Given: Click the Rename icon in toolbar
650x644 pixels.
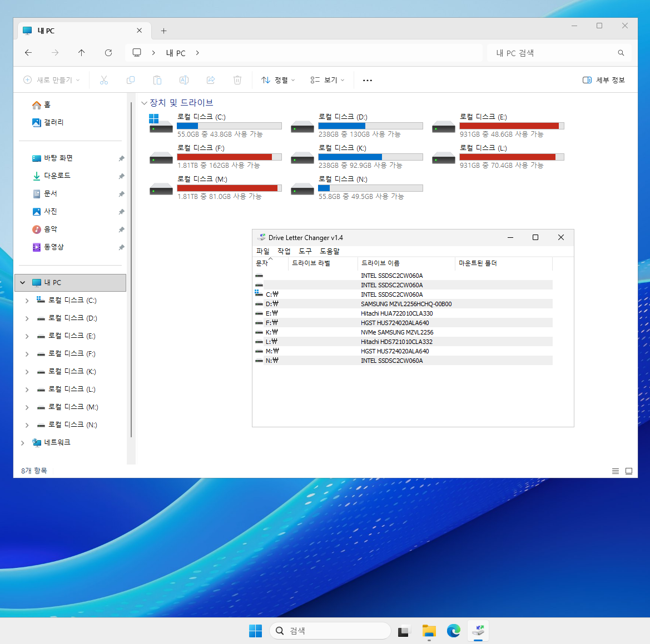Looking at the screenshot, I should (183, 80).
